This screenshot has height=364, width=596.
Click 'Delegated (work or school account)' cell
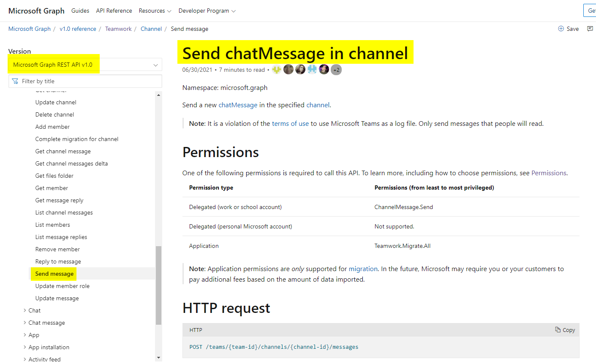[x=235, y=207]
